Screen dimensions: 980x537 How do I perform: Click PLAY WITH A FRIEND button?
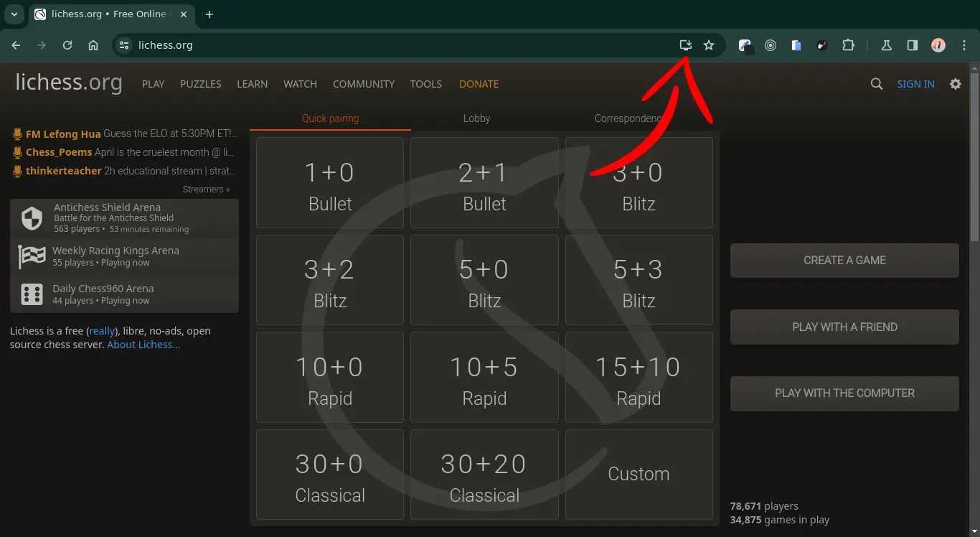point(844,327)
